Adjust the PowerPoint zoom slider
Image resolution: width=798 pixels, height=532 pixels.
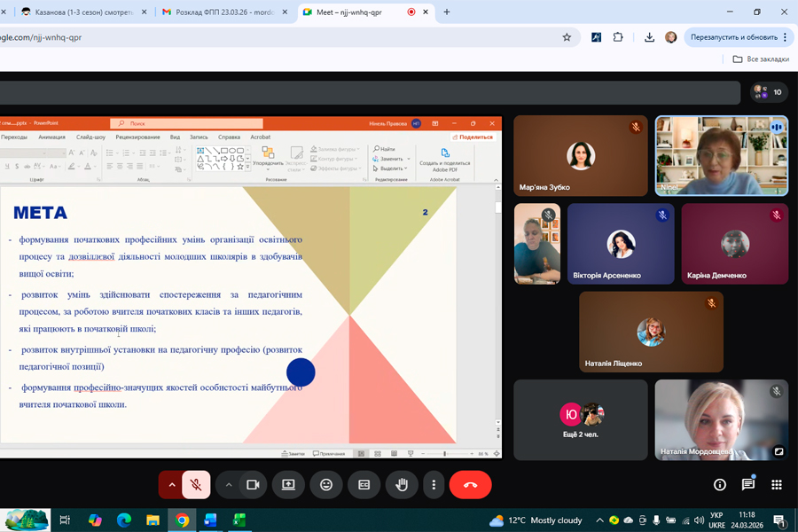pyautogui.click(x=444, y=454)
